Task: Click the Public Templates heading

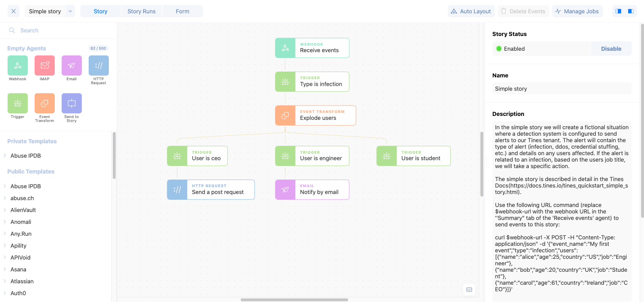Action: tap(31, 171)
